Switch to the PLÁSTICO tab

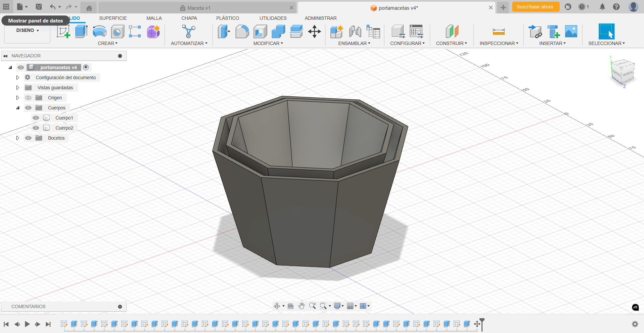[228, 18]
